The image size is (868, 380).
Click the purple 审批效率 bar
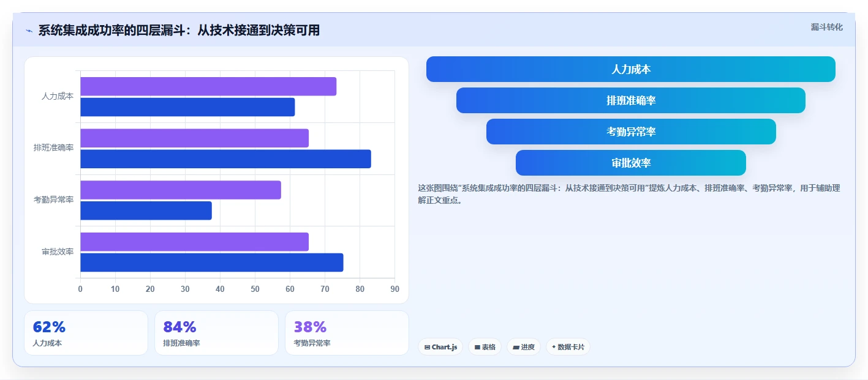click(194, 242)
